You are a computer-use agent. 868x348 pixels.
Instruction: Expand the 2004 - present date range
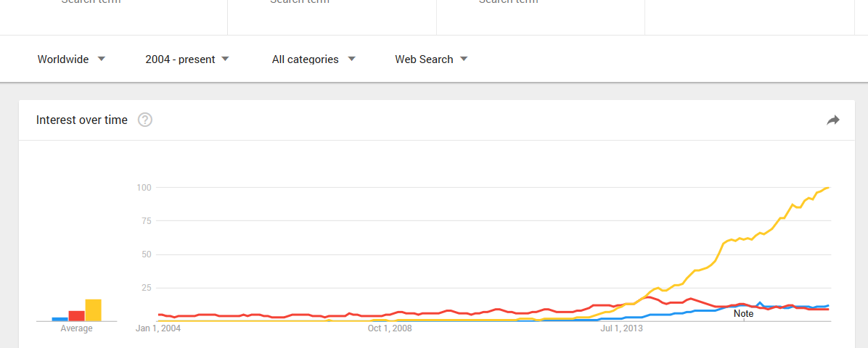[x=187, y=59]
